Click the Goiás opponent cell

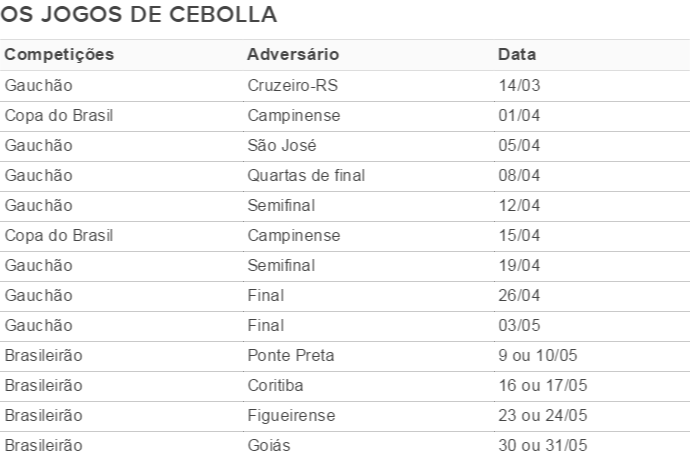coord(269,445)
